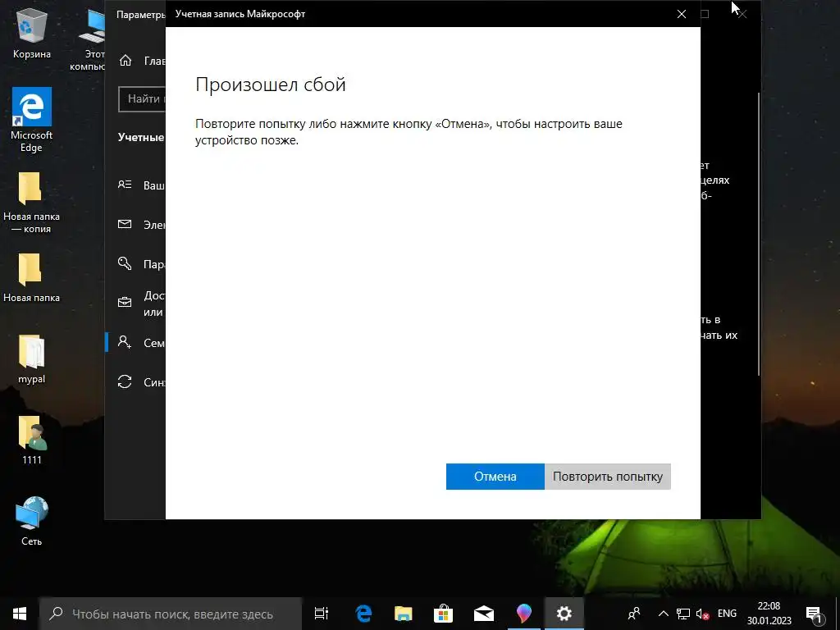
Task: Select the Новая папка — копия folder
Action: coord(32,203)
